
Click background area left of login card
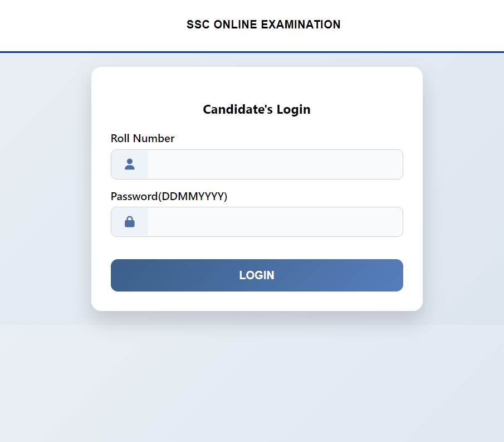(45, 190)
